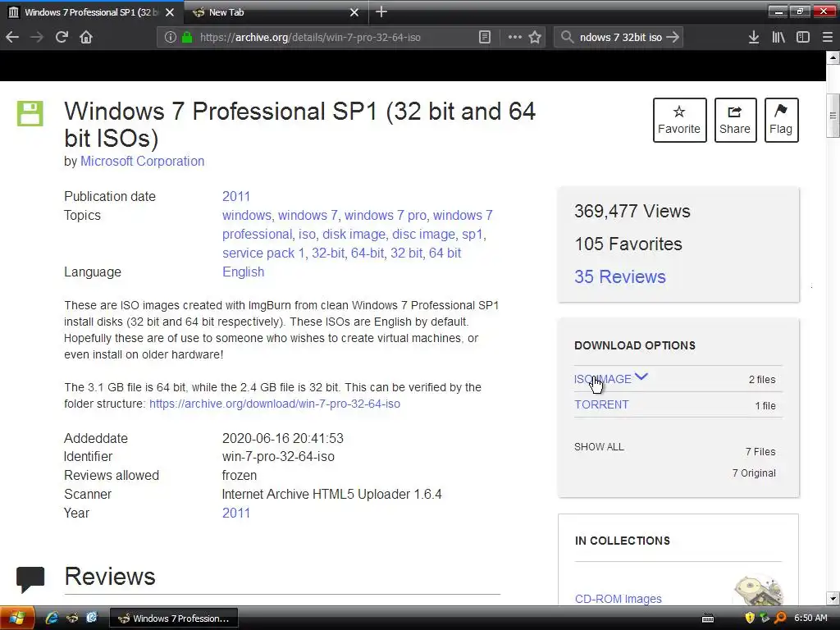The image size is (840, 630).
Task: Click the forward navigation arrow
Action: click(36, 37)
